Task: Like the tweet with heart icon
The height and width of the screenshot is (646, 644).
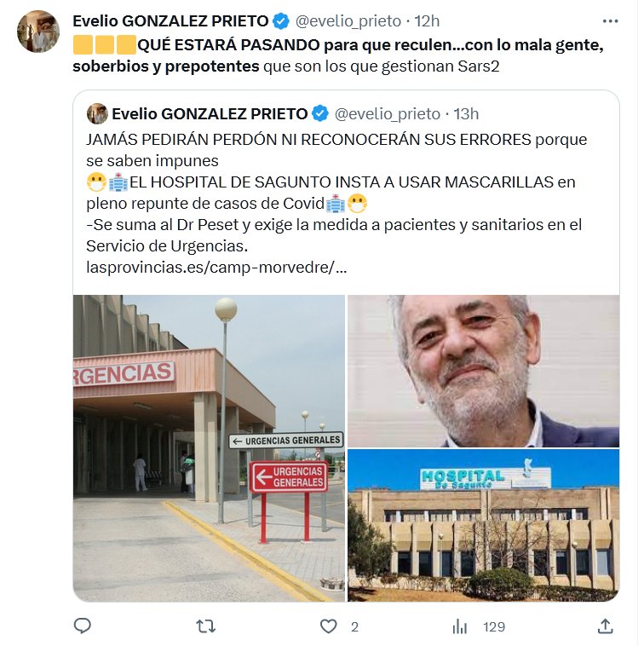Action: point(328,626)
